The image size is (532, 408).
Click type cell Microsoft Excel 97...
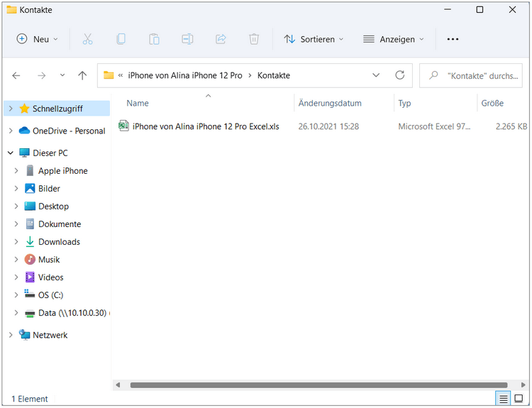point(434,126)
